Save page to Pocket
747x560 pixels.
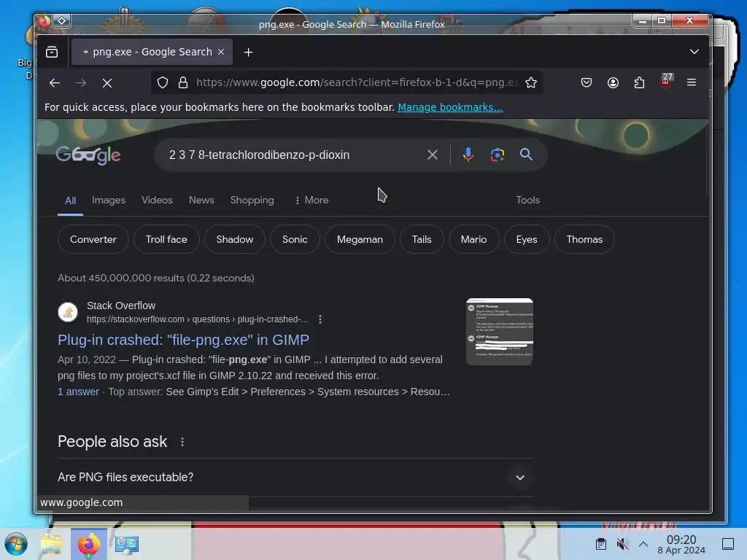click(587, 82)
